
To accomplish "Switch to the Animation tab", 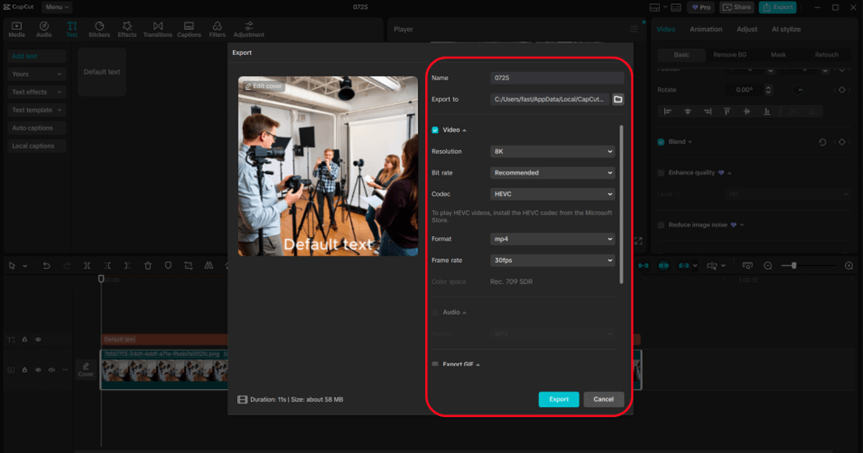I will click(706, 29).
